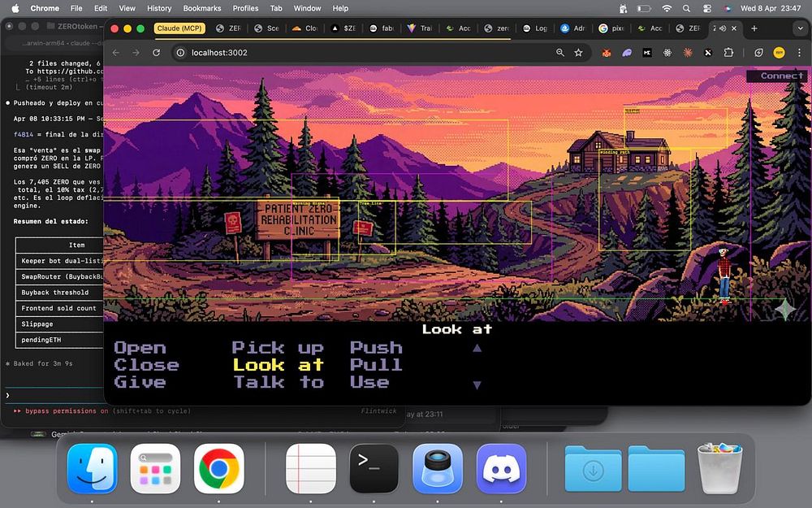Switch to the Google pixe tab

(611, 28)
